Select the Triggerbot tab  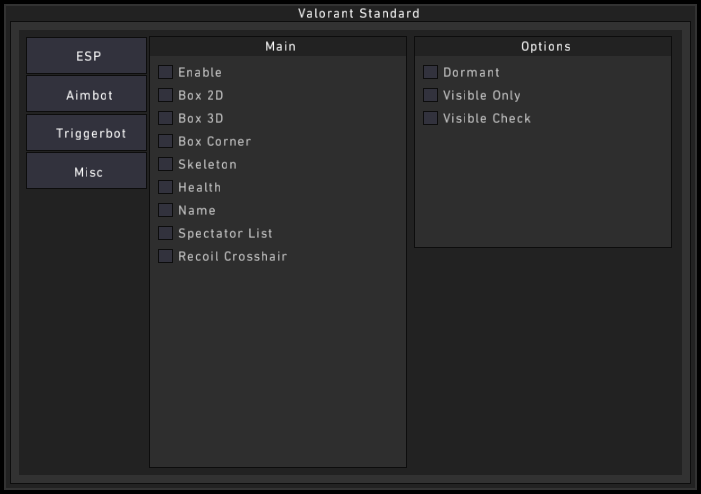tap(87, 133)
